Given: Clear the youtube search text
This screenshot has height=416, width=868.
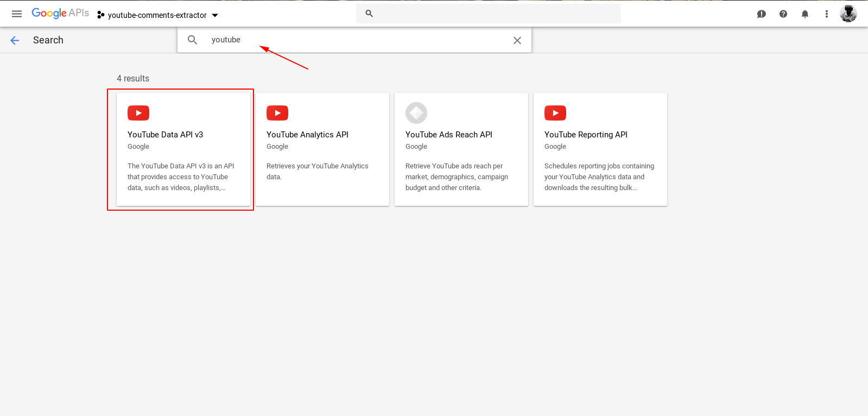Looking at the screenshot, I should [x=517, y=40].
